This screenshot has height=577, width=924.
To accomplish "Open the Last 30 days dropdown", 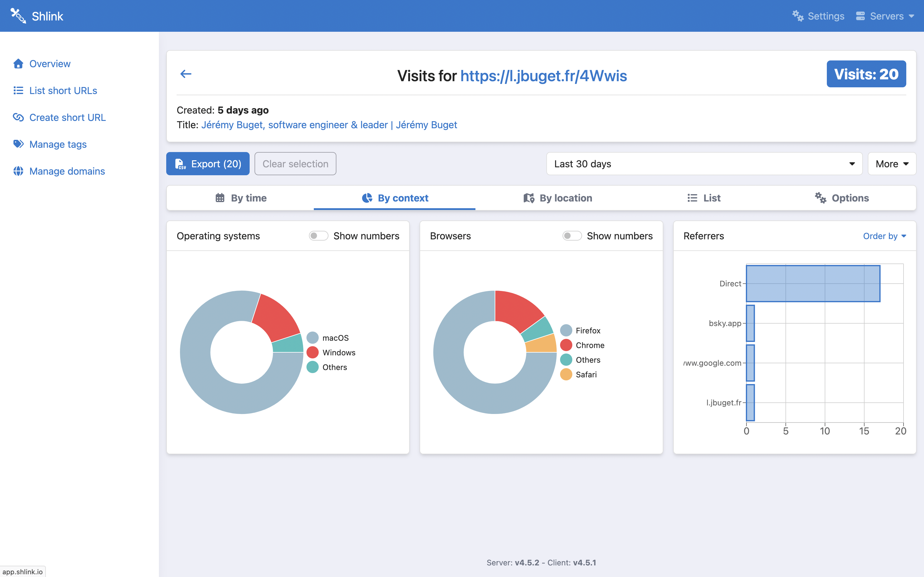I will (x=704, y=164).
